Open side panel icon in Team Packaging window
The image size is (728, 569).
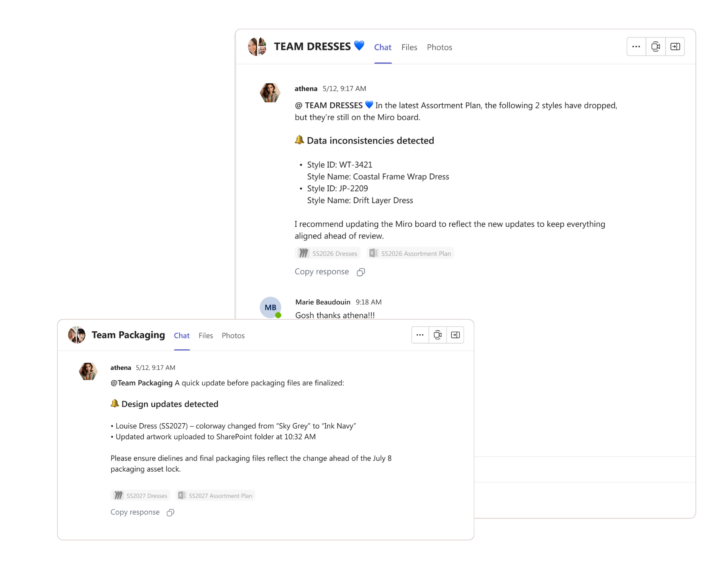pyautogui.click(x=455, y=335)
